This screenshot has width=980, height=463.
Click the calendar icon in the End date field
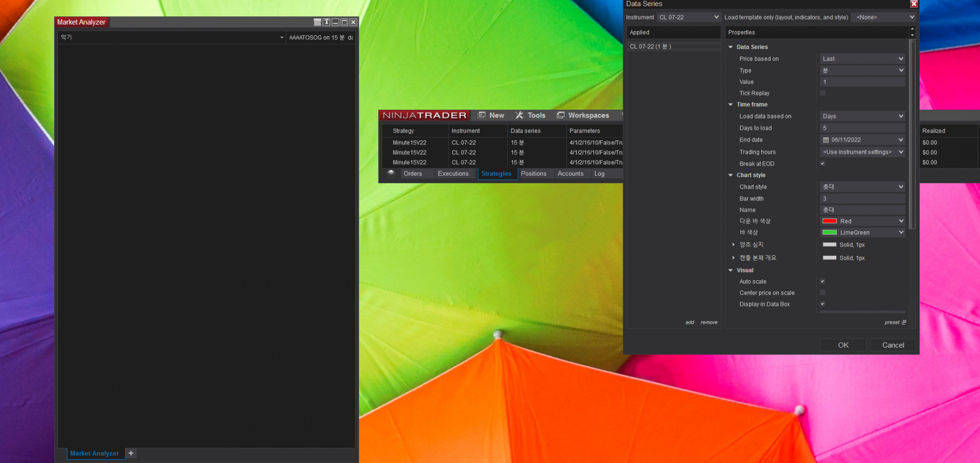(x=826, y=140)
